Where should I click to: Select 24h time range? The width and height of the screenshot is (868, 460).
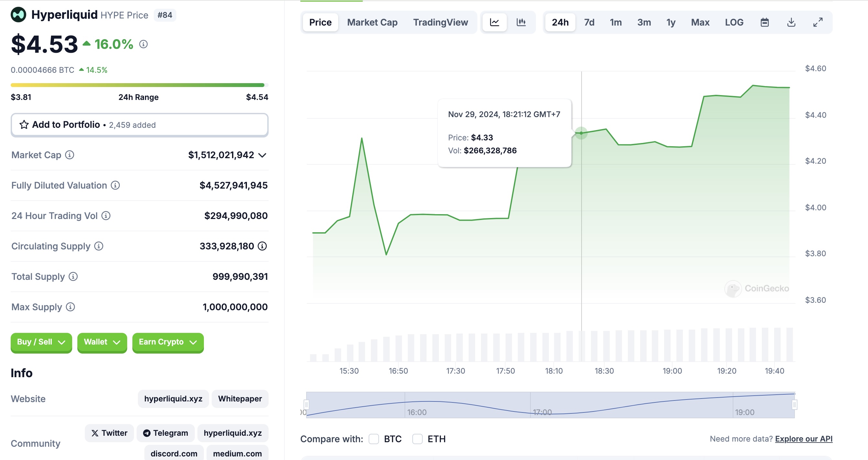tap(560, 22)
